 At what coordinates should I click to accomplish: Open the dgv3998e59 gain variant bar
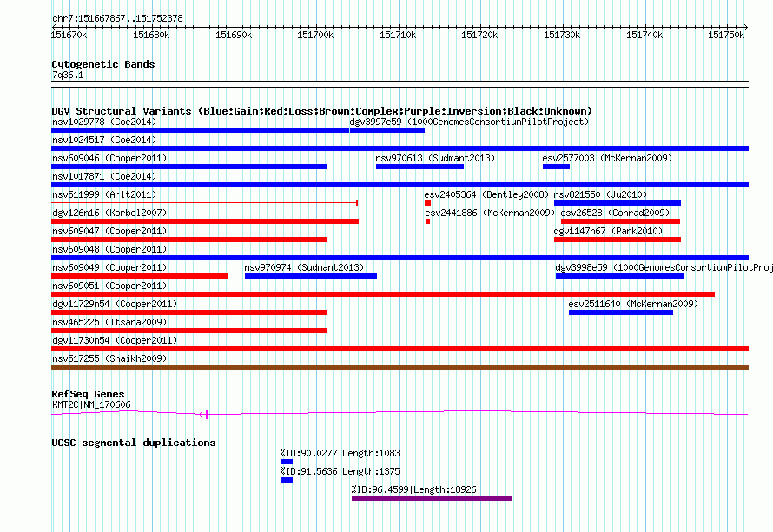(x=619, y=276)
